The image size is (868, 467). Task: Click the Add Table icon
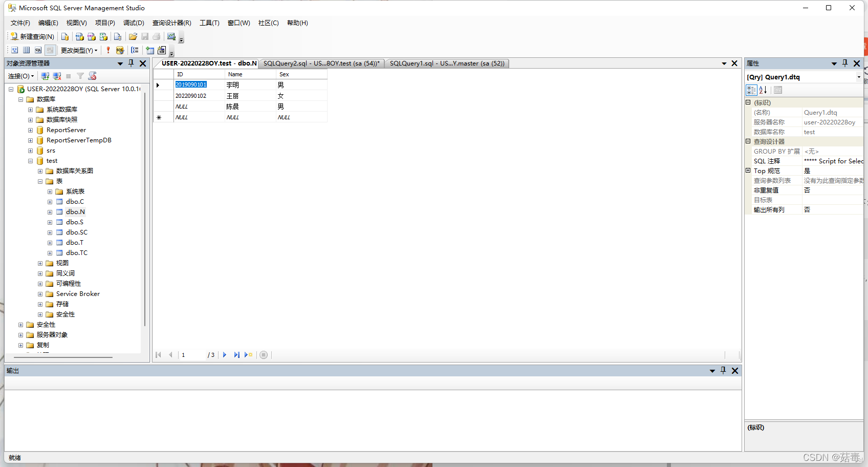tap(150, 50)
